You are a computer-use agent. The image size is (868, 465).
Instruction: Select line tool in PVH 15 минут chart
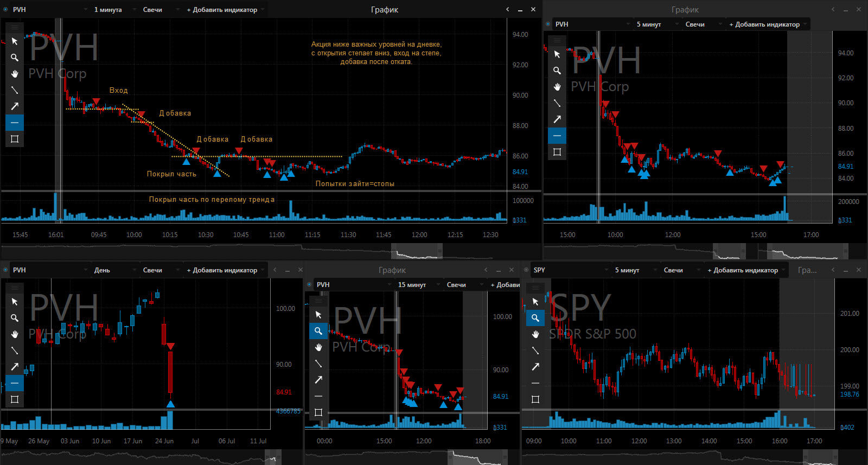tap(318, 364)
